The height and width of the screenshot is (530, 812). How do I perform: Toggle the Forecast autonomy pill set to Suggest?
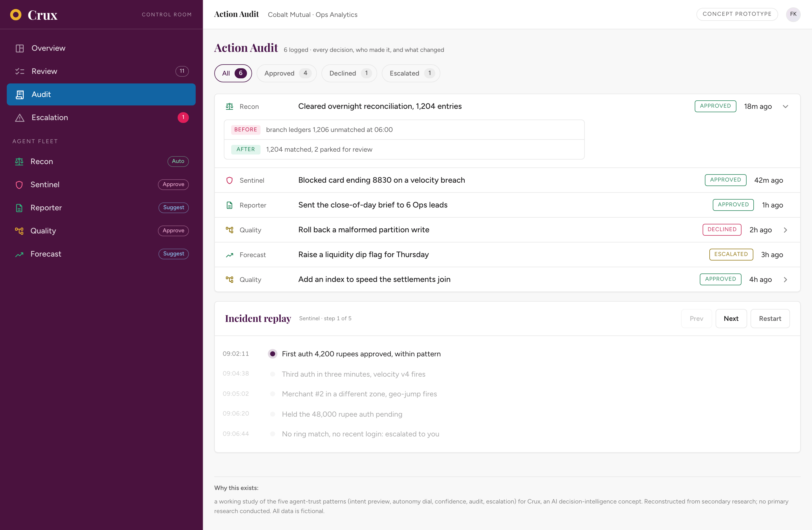(x=174, y=254)
